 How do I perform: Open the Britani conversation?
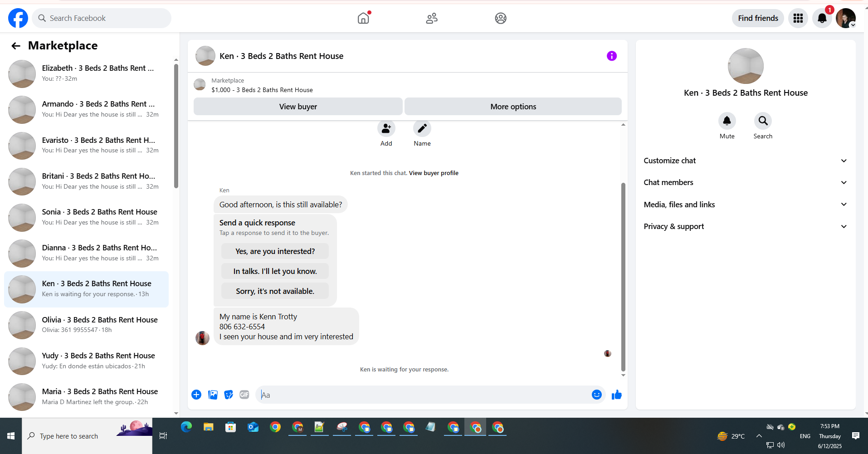86,181
